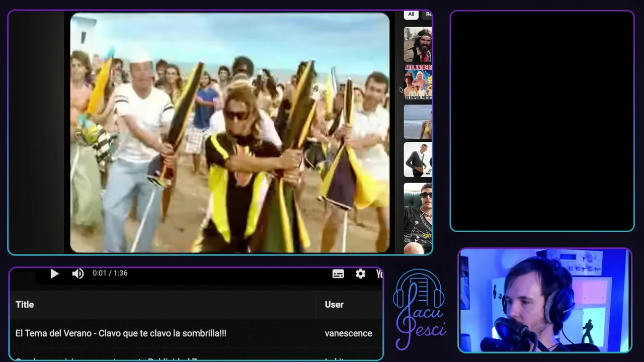Mute the video with the speaker icon
Screen dimensions: 644x362
(77, 274)
